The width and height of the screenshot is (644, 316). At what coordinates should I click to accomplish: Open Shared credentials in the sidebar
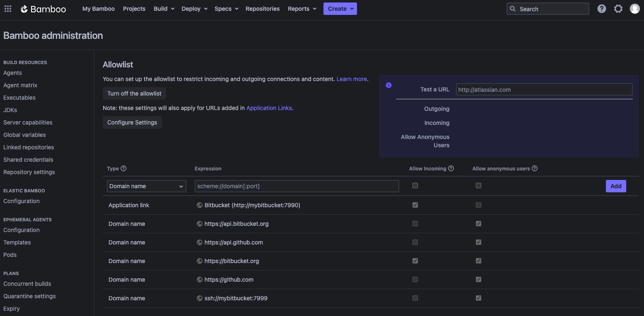28,160
